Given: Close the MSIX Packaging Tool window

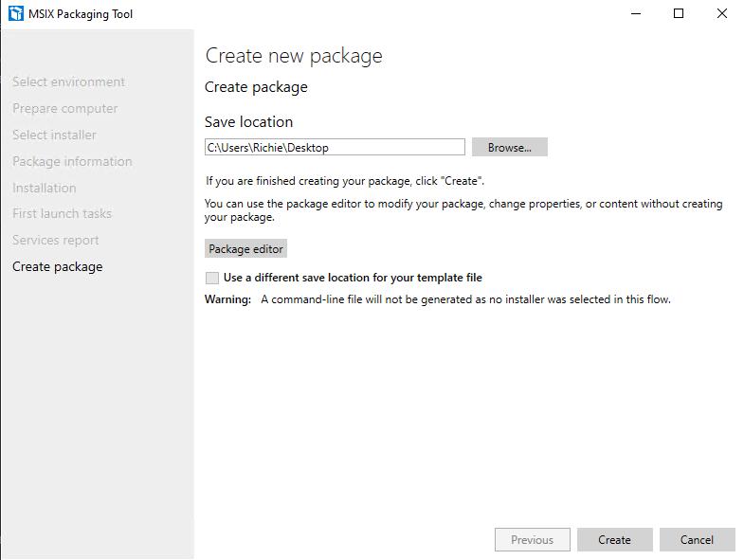Looking at the screenshot, I should tap(721, 14).
